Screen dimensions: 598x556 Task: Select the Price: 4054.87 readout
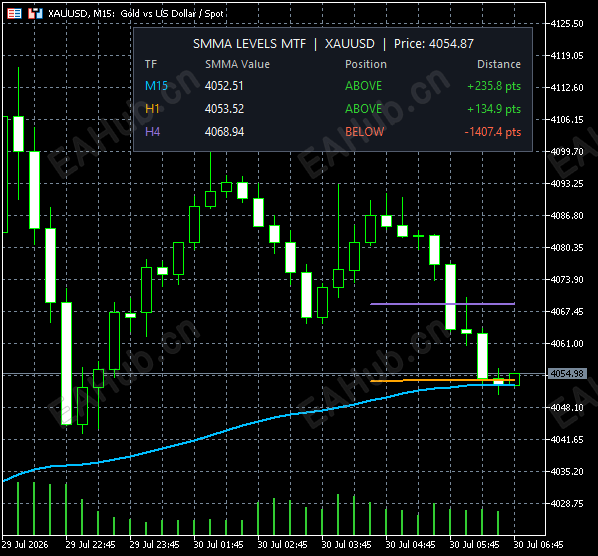[x=434, y=44]
